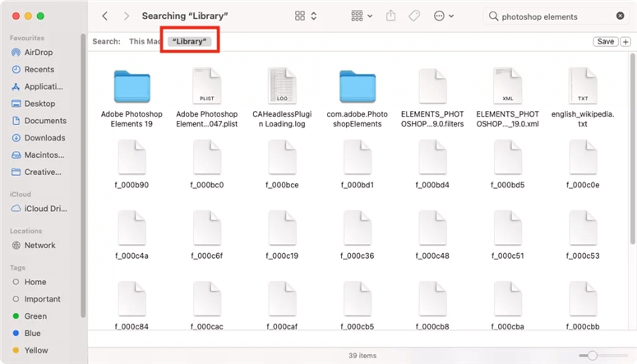Viewport: 637px width, 364px height.
Task: Select the "Library" search scope
Action: 189,41
